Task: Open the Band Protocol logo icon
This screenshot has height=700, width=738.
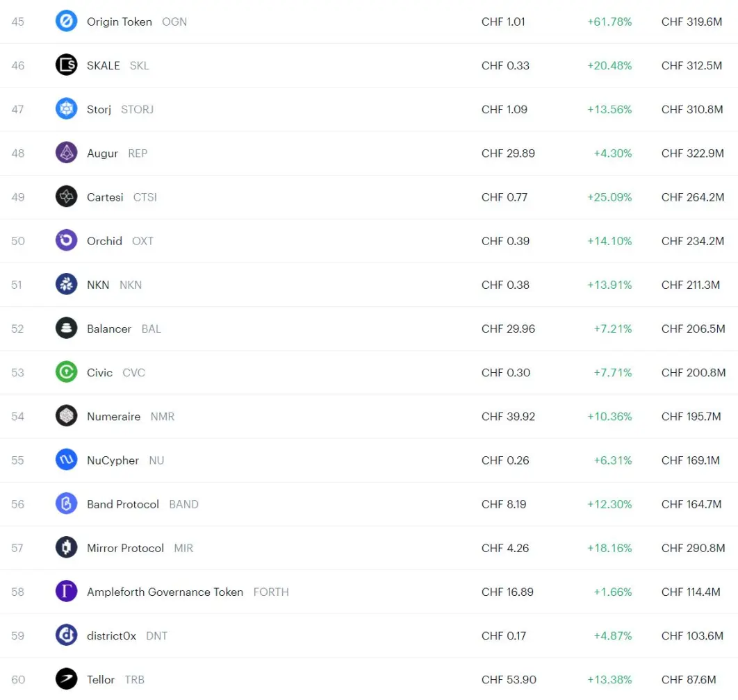Action: coord(66,504)
